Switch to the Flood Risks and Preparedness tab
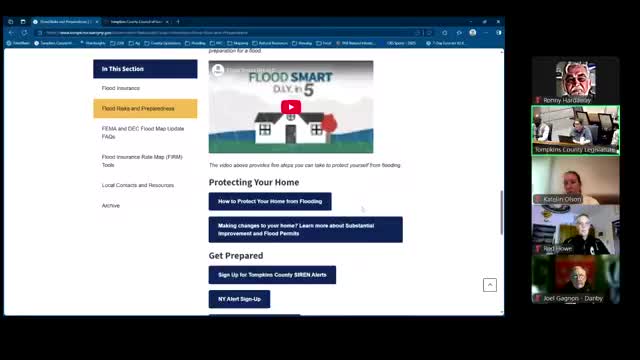Viewport: 640px width, 360px height. (65, 22)
